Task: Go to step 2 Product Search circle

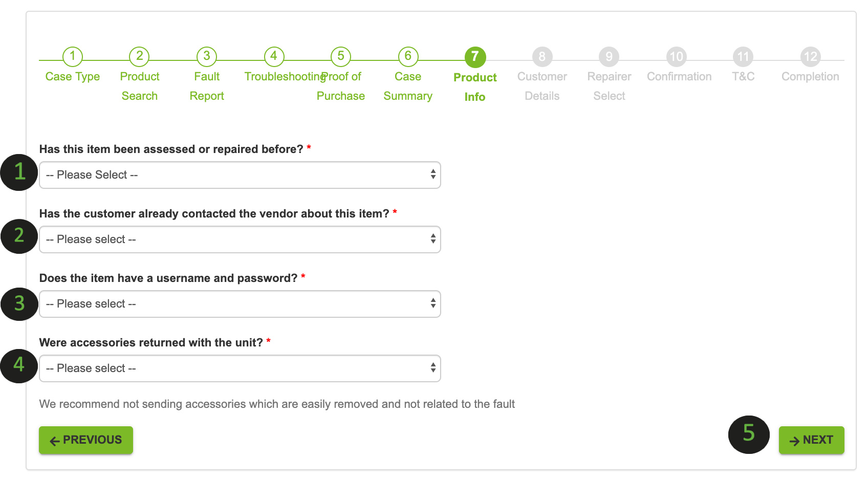Action: [139, 56]
